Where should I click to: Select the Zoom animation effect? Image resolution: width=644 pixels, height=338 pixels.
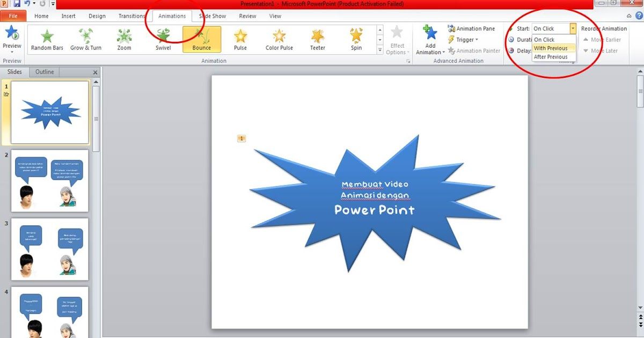pos(125,39)
